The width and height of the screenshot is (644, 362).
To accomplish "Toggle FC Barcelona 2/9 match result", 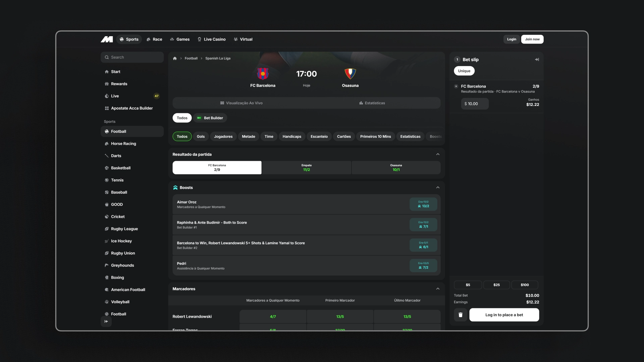I will pos(217,168).
